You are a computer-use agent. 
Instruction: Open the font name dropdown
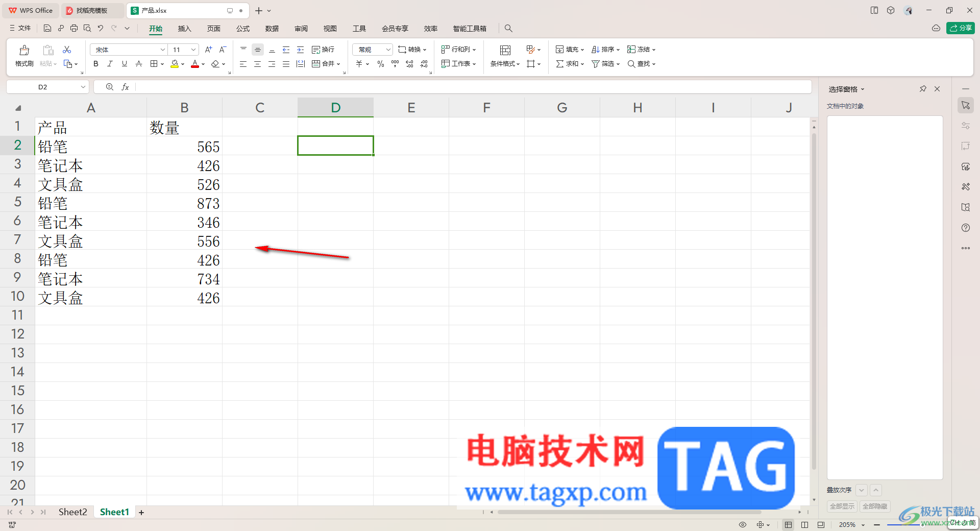pos(163,50)
